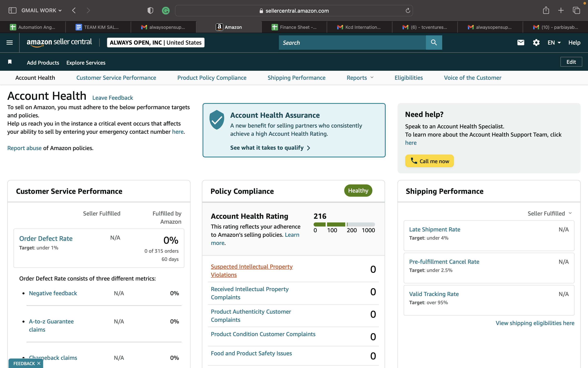
Task: Select the Account Health tab
Action: click(x=35, y=78)
